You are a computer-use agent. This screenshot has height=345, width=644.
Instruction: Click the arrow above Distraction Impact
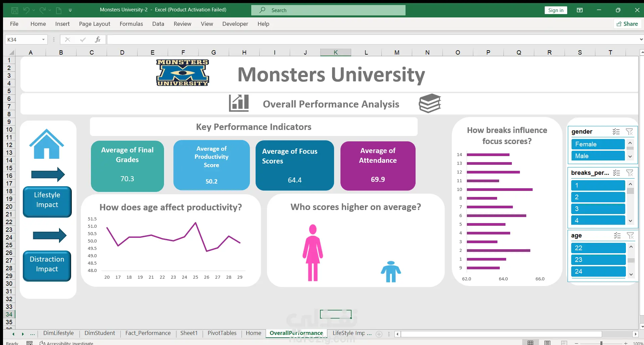point(50,235)
